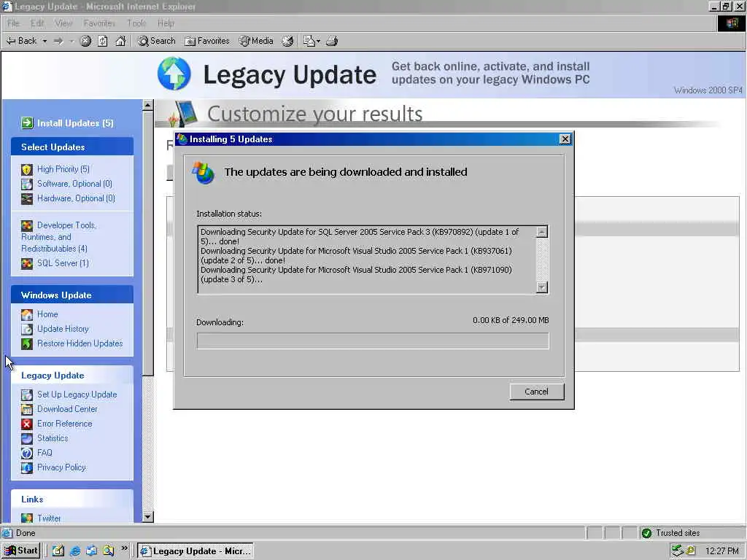Image resolution: width=747 pixels, height=560 pixels.
Task: Click the Legacy Update taskbar button
Action: 196,551
